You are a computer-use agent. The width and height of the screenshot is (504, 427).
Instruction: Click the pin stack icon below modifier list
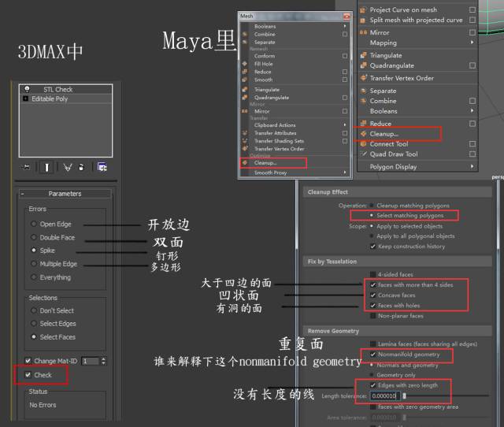point(26,167)
